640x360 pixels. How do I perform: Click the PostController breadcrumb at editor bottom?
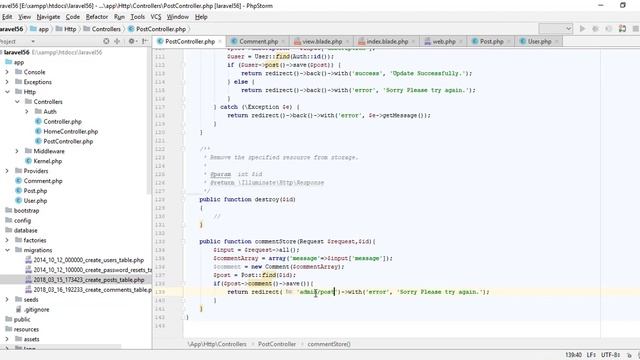click(x=277, y=344)
